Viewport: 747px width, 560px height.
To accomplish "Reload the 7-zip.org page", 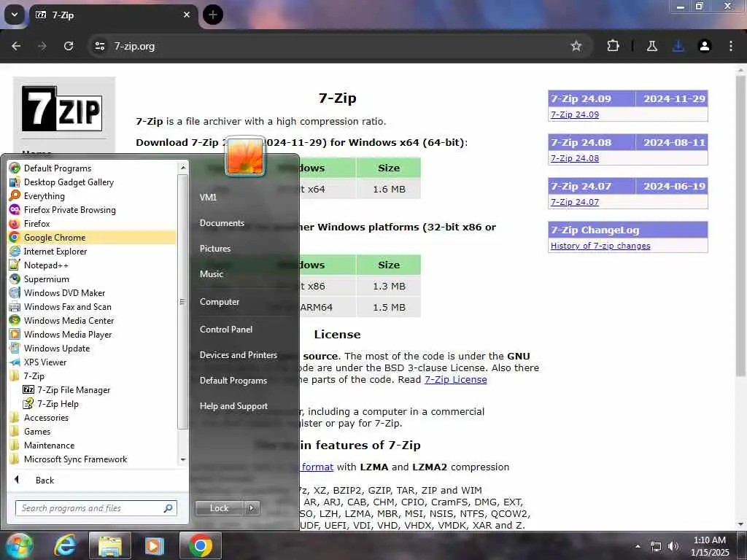I will tap(69, 46).
